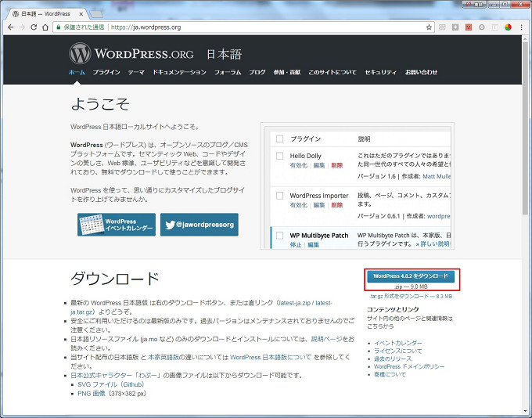Open the ホーム navigation item
The width and height of the screenshot is (532, 418).
[77, 72]
